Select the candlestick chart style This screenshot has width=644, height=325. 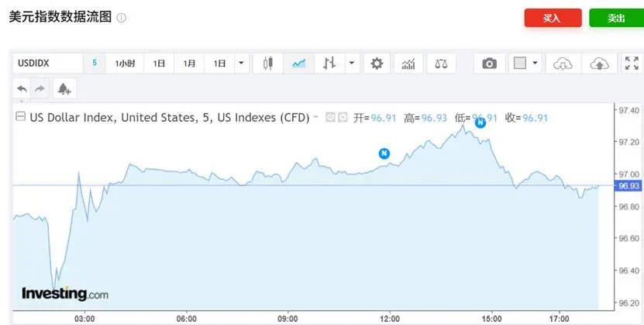pos(268,64)
